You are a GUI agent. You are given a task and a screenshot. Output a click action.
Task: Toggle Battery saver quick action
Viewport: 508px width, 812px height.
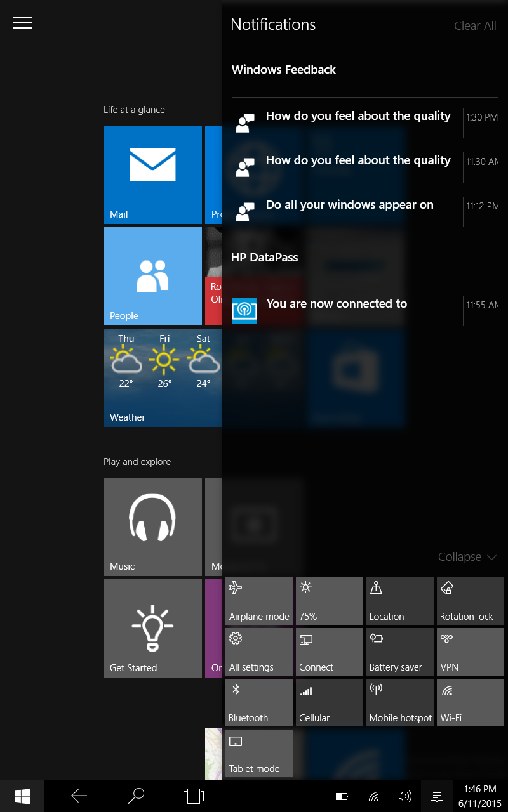pyautogui.click(x=400, y=652)
